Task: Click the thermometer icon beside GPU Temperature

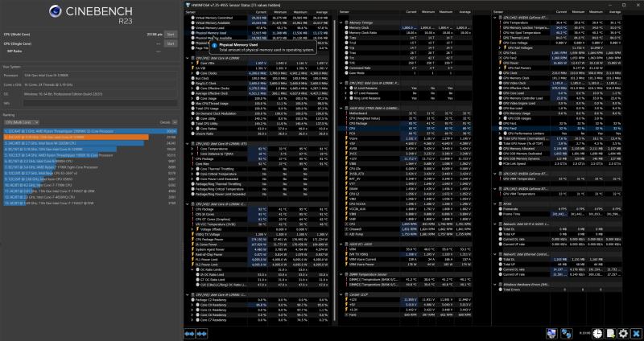Action: point(500,23)
